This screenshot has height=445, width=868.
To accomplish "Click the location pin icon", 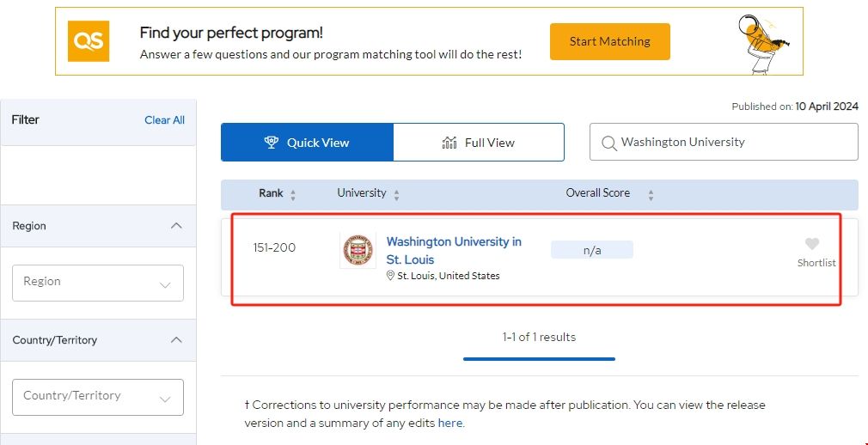I will [390, 276].
